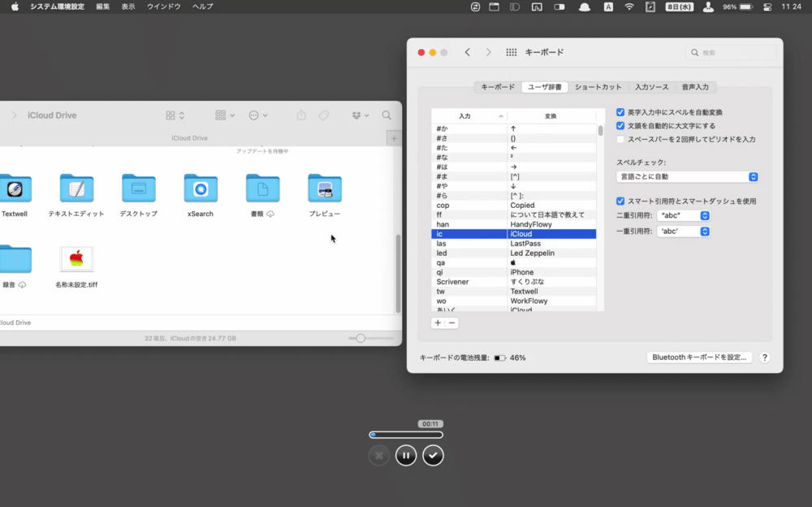Click the recording progress bar
Image resolution: width=812 pixels, height=507 pixels.
click(406, 435)
